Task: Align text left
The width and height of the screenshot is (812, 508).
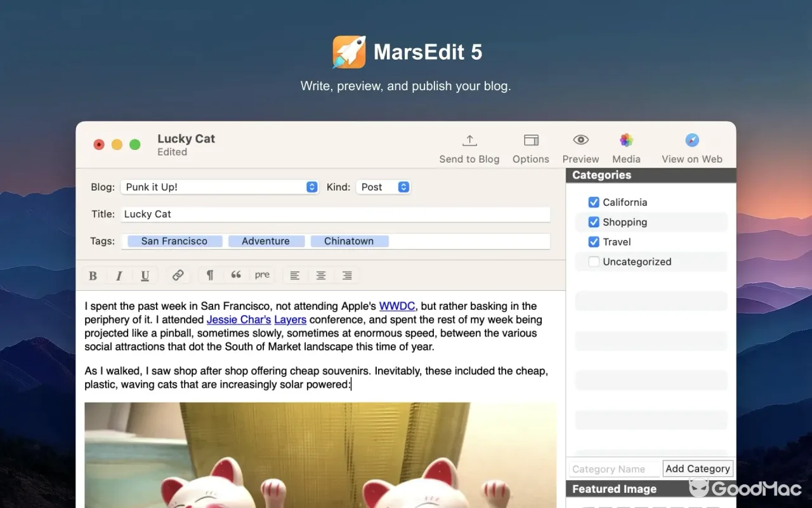Action: (294, 276)
